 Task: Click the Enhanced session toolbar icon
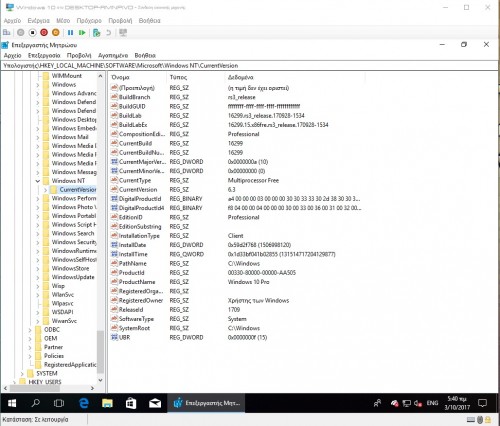(x=123, y=33)
